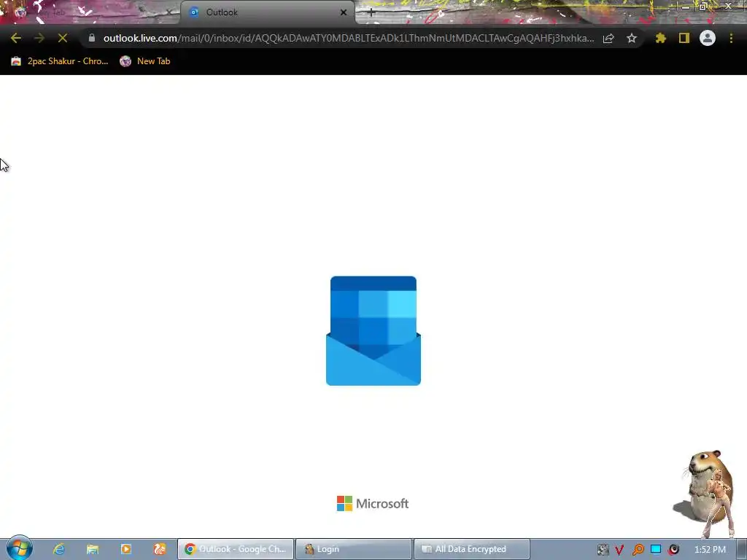
Task: Switch to the Outlook tab
Action: pyautogui.click(x=267, y=12)
